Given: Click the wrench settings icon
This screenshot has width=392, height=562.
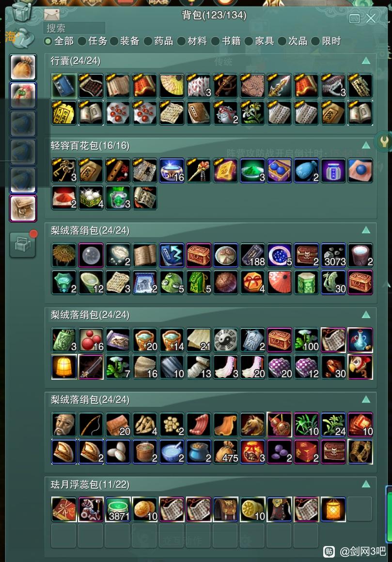Looking at the screenshot, I should pyautogui.click(x=384, y=141).
